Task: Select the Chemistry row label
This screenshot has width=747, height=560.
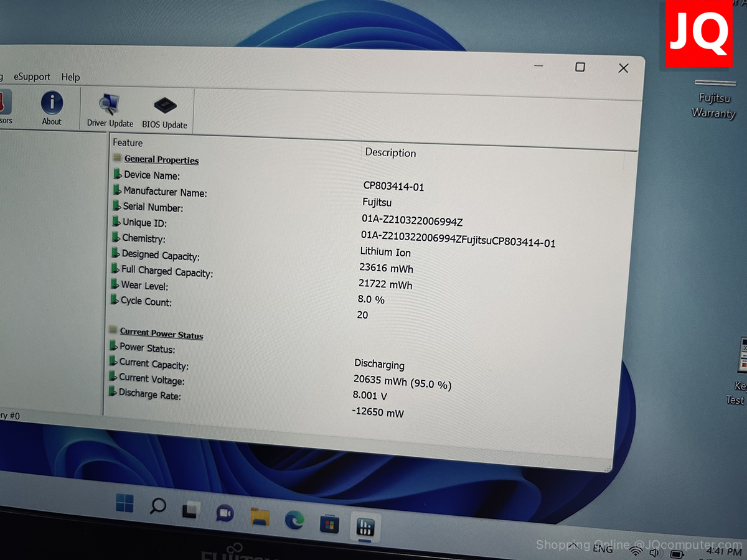Action: pyautogui.click(x=144, y=238)
